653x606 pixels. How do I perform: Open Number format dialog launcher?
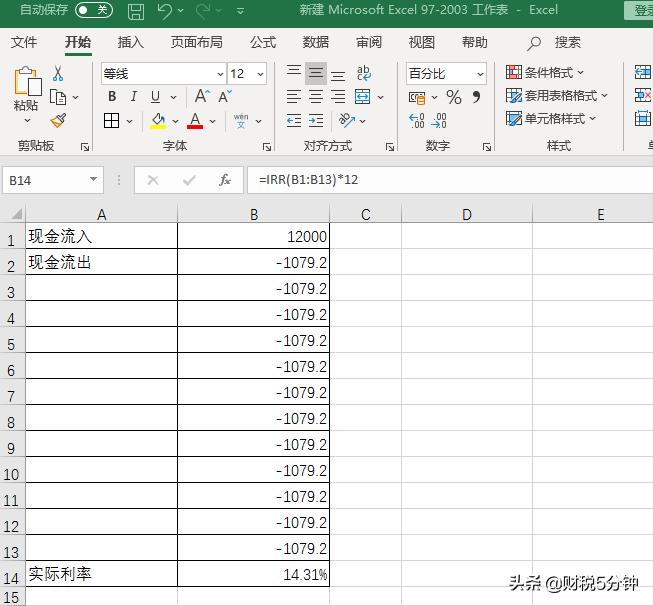point(486,147)
